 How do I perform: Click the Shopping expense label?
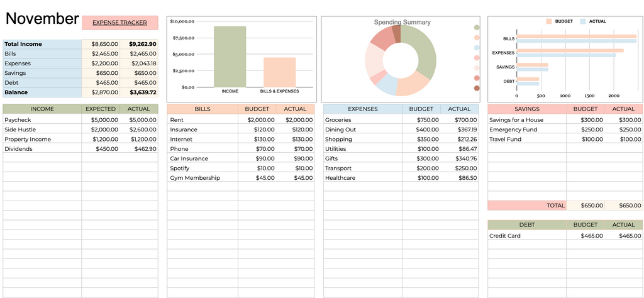338,139
